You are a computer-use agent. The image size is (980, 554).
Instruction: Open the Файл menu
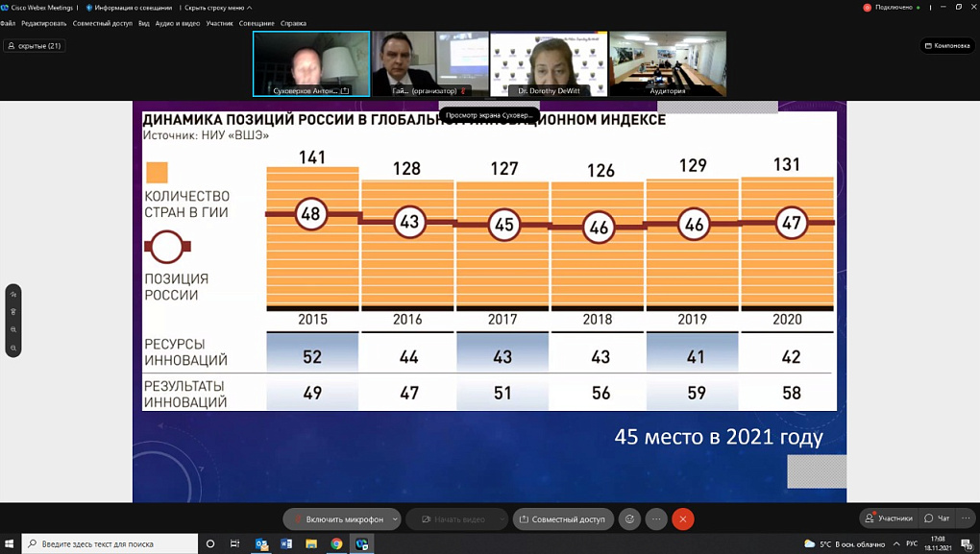click(x=8, y=23)
